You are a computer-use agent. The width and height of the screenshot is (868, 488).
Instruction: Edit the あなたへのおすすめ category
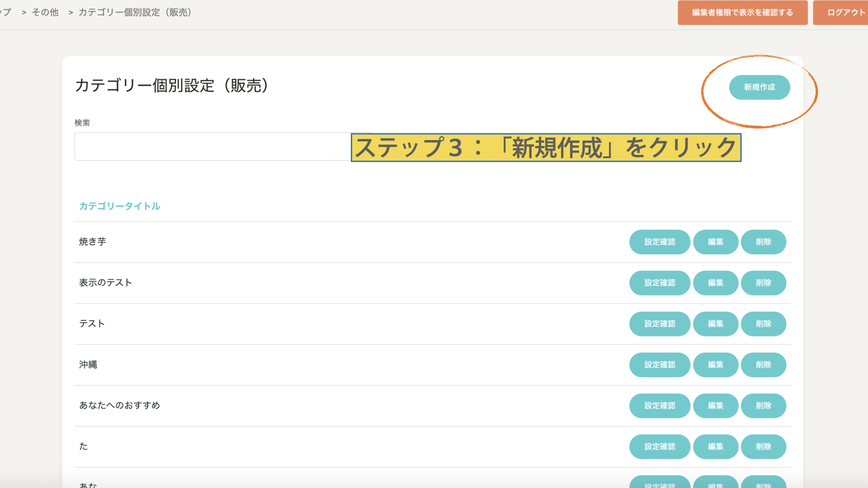coord(715,406)
